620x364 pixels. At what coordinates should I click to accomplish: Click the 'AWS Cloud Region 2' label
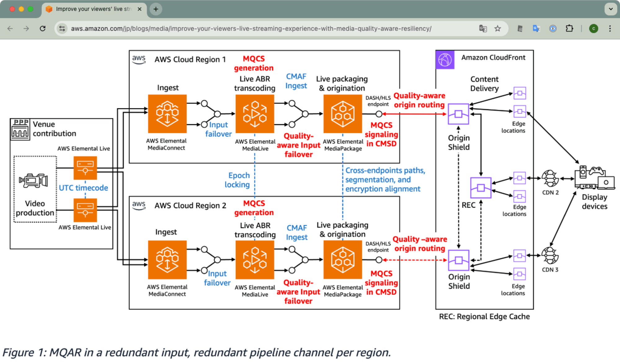click(x=190, y=205)
